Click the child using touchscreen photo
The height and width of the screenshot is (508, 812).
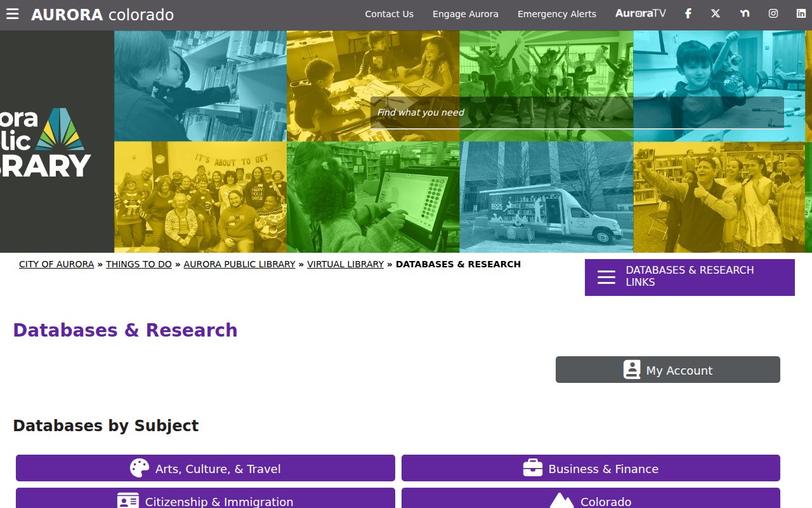point(373,197)
